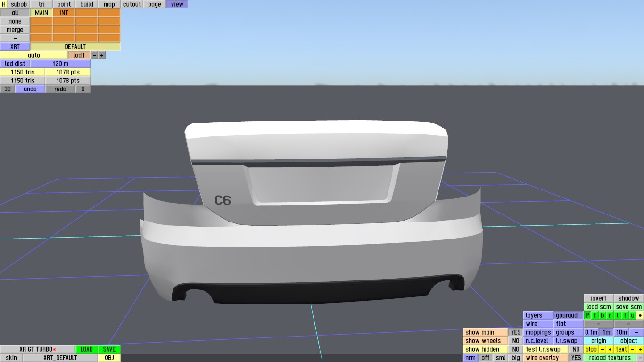Click the XR GT TURBO vehicle name
This screenshot has height=362, width=644.
38,349
